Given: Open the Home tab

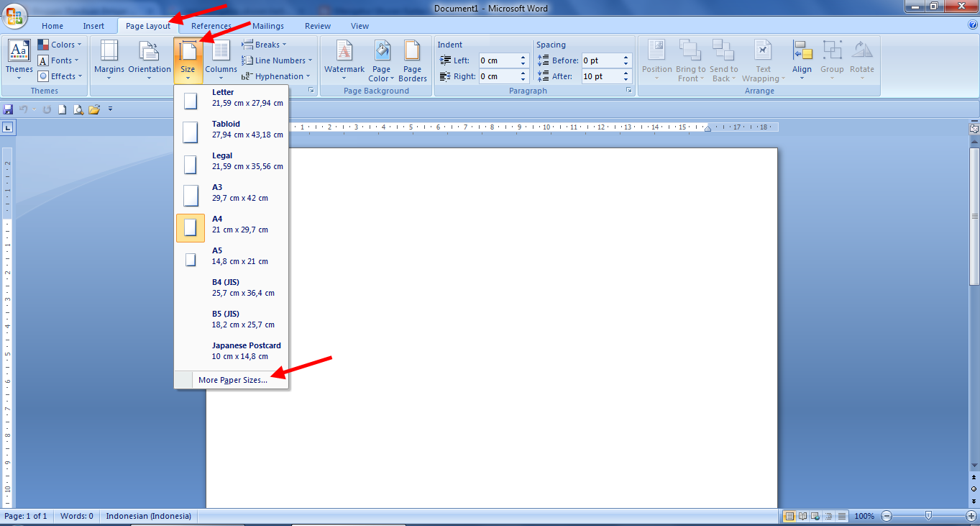Looking at the screenshot, I should point(52,26).
